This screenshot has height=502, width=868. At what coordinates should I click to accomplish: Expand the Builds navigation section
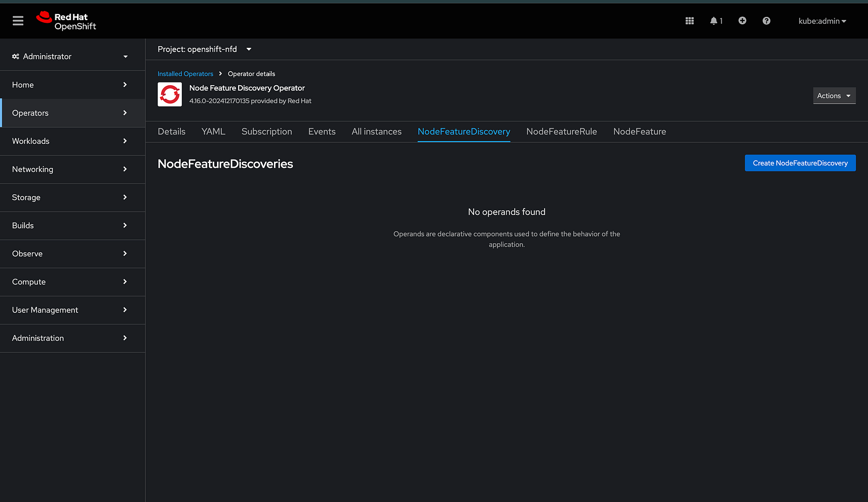pyautogui.click(x=72, y=226)
